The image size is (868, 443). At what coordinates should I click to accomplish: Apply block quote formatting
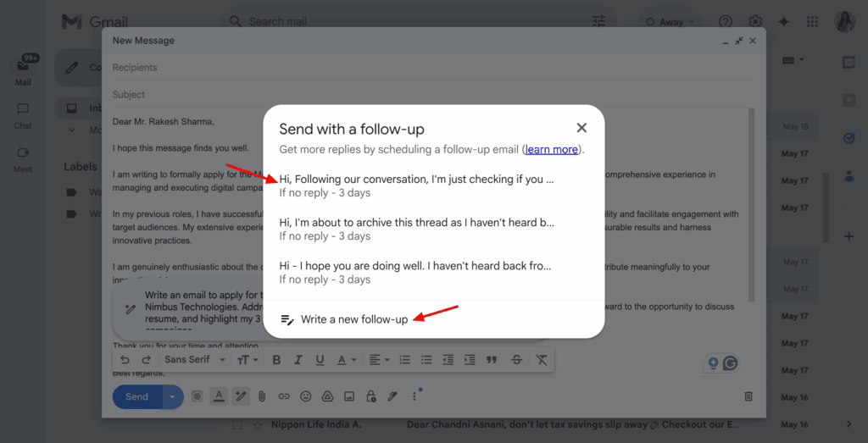[491, 360]
